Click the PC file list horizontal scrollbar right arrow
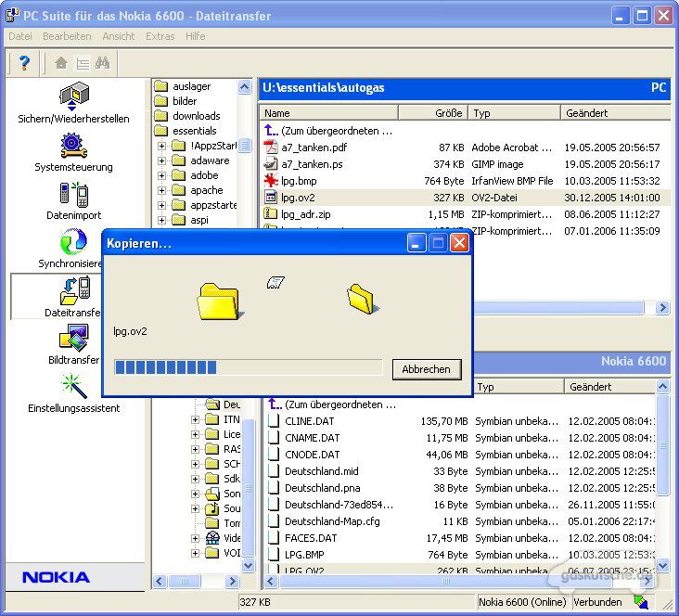Image resolution: width=679 pixels, height=616 pixels. pos(662,308)
